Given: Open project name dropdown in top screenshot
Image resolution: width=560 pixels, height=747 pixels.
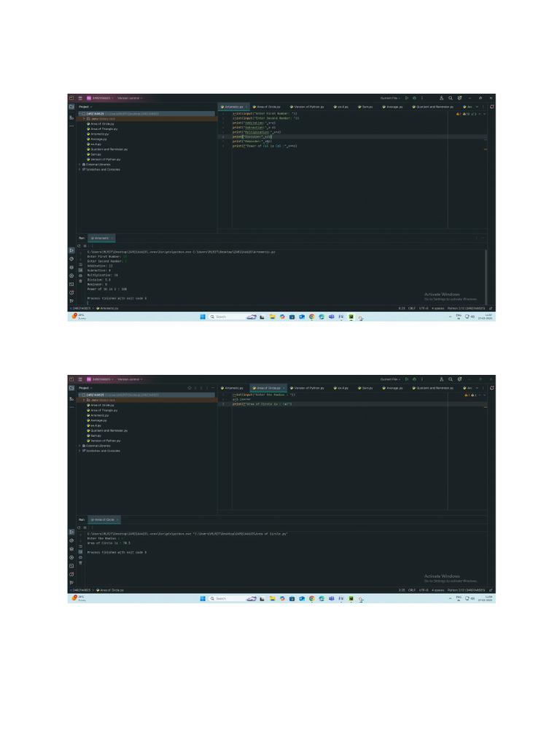Looking at the screenshot, I should 100,98.
